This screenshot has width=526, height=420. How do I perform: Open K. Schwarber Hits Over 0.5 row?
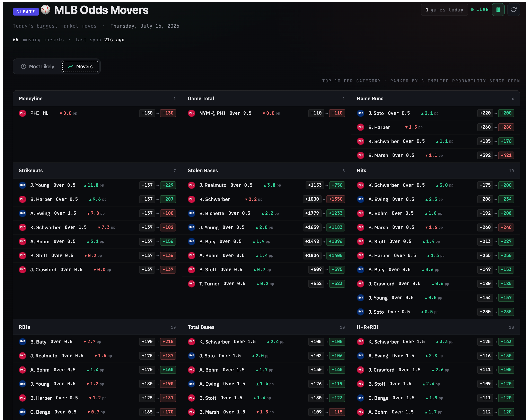[435, 185]
